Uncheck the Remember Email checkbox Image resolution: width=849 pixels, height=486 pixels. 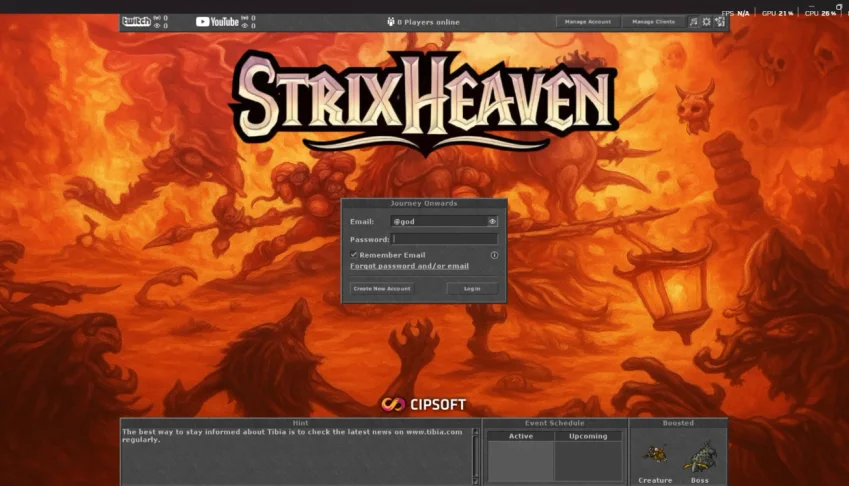pyautogui.click(x=354, y=254)
